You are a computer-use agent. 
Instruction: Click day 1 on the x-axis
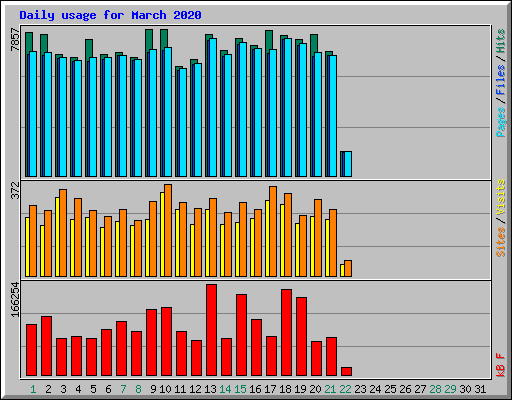pos(33,389)
